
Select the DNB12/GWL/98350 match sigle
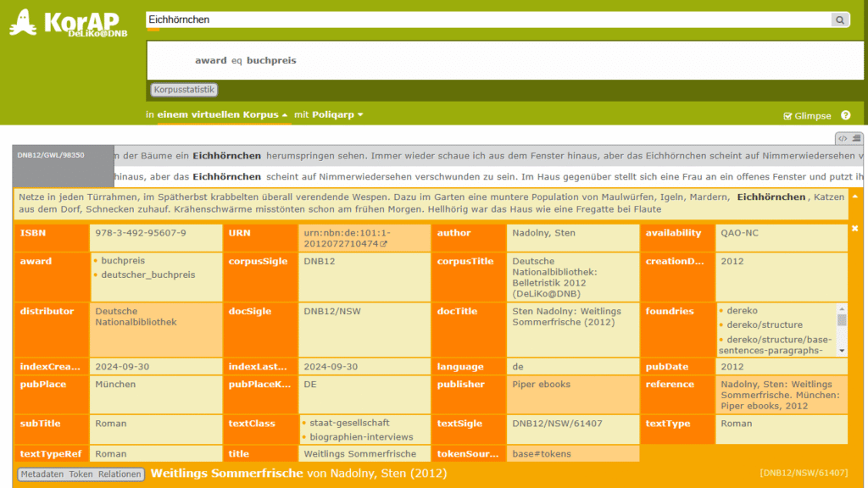(51, 155)
